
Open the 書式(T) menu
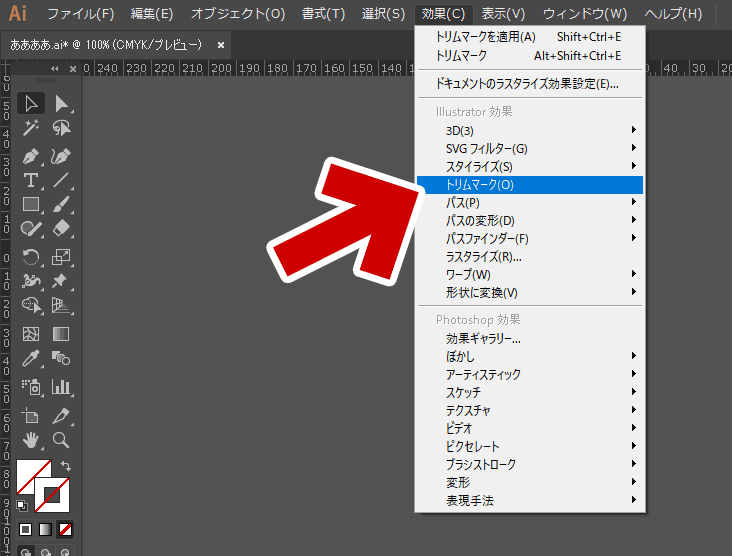coord(323,14)
